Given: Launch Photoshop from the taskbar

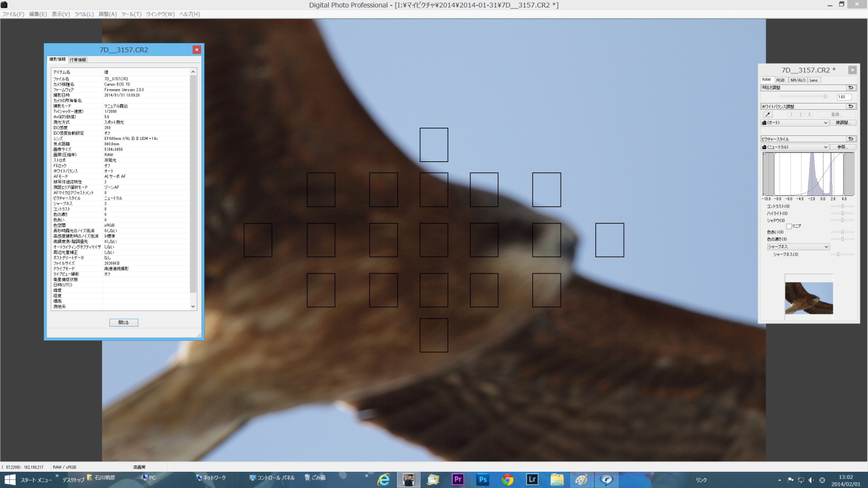Looking at the screenshot, I should tap(483, 480).
